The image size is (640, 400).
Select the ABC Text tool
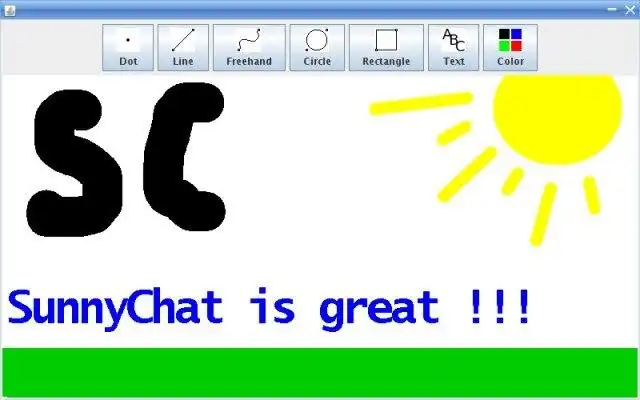[453, 47]
